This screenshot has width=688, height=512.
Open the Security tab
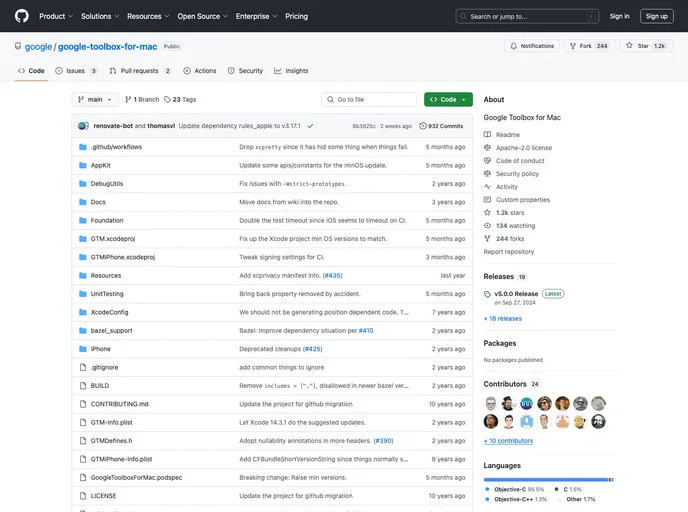click(245, 71)
